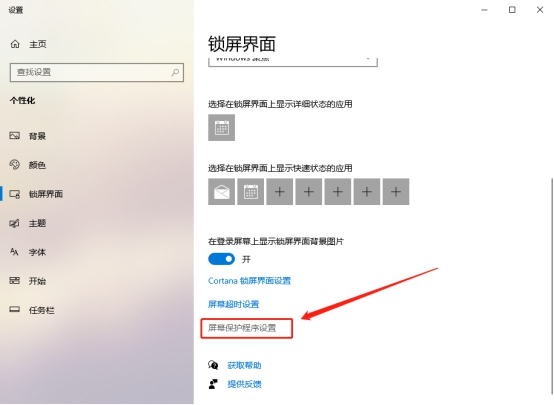Add app with first plus quick status tile

point(279,192)
